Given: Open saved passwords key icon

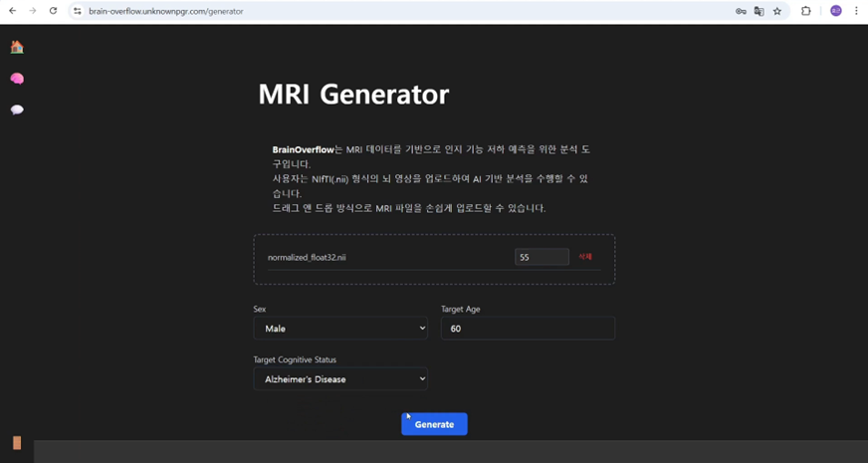Looking at the screenshot, I should coord(740,11).
